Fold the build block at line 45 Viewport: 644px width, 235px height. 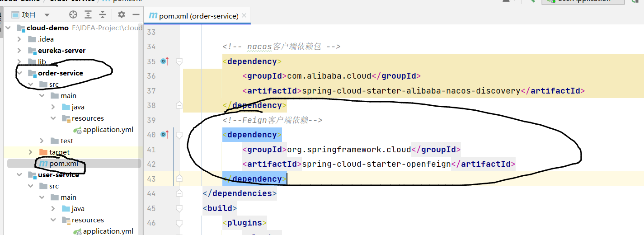(x=179, y=208)
